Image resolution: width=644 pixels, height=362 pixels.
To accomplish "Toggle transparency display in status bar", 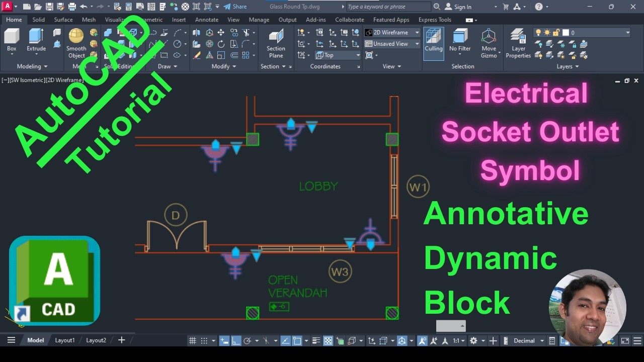I will point(328,340).
